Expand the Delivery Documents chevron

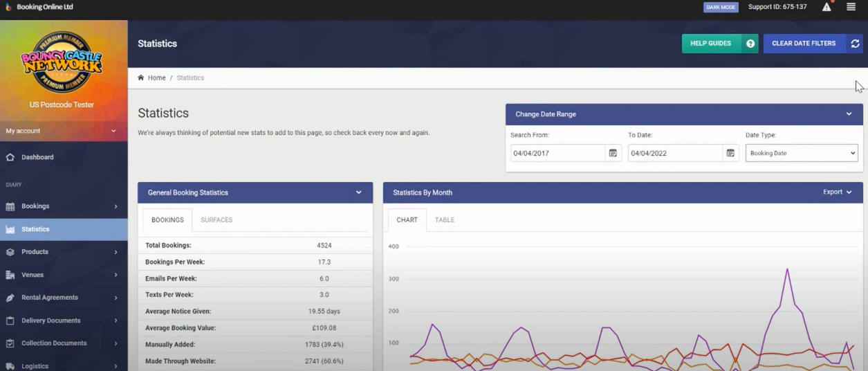pyautogui.click(x=116, y=320)
